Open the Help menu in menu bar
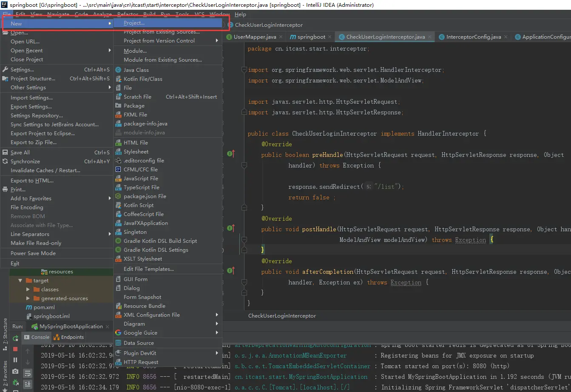Image resolution: width=571 pixels, height=392 pixels. (240, 14)
